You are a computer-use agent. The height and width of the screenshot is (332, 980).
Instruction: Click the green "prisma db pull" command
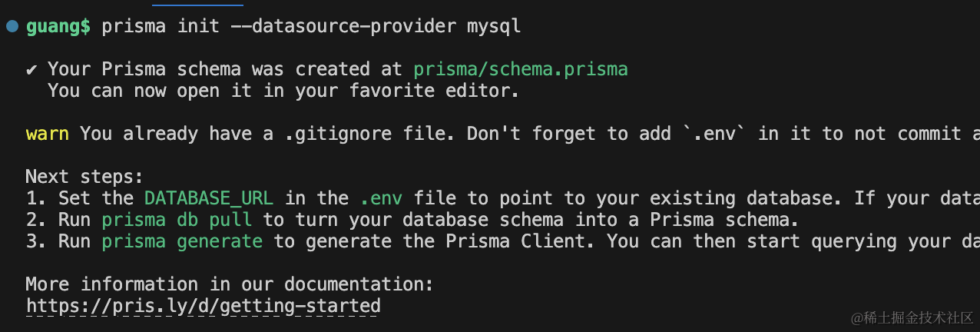(181, 220)
